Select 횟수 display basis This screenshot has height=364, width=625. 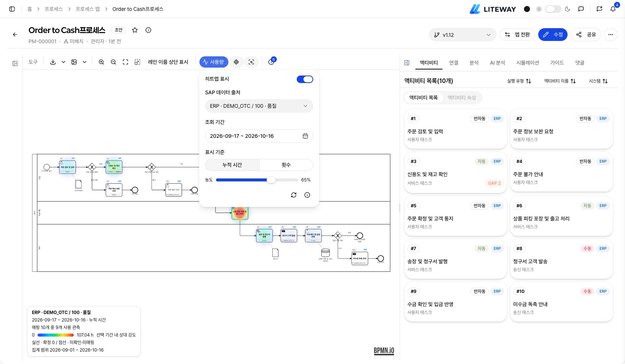coord(286,165)
